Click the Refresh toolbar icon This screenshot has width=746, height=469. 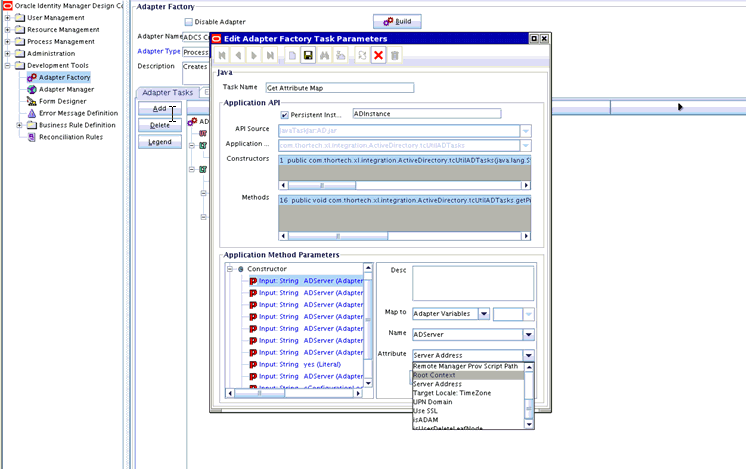pos(362,56)
